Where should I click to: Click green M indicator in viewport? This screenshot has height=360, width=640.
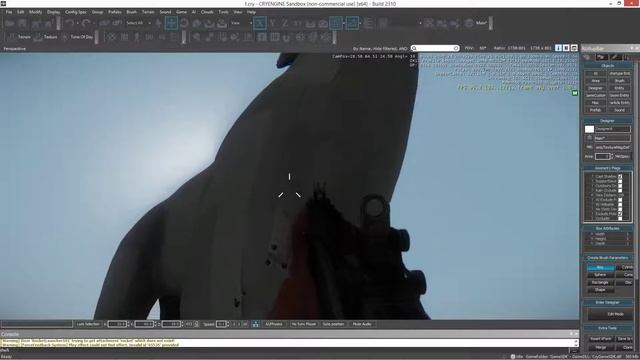(575, 93)
